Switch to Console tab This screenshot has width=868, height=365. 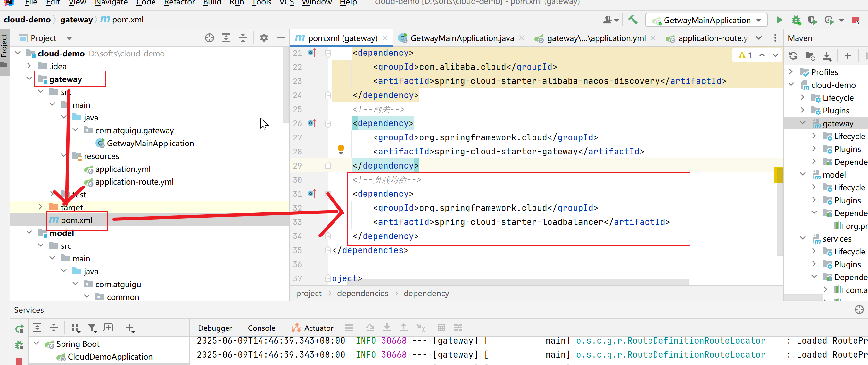pos(261,328)
